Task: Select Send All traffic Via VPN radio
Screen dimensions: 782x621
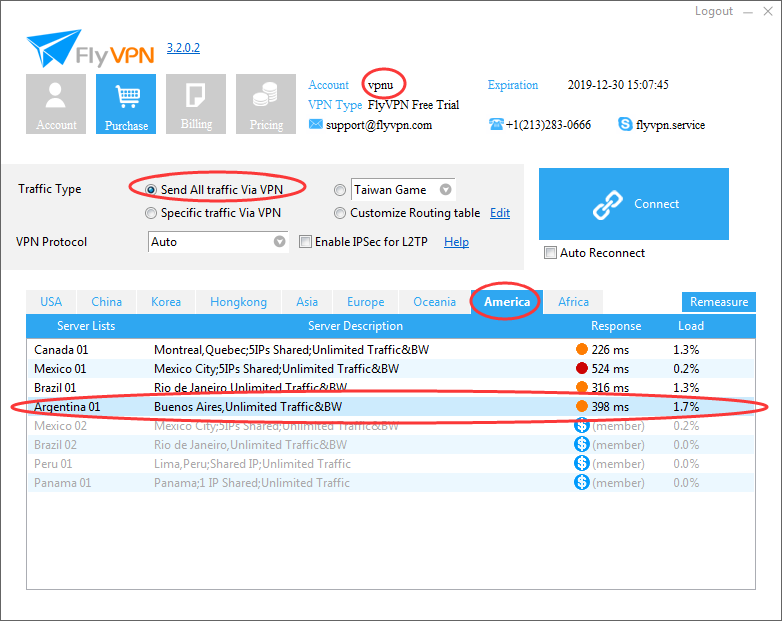Action: [x=150, y=190]
